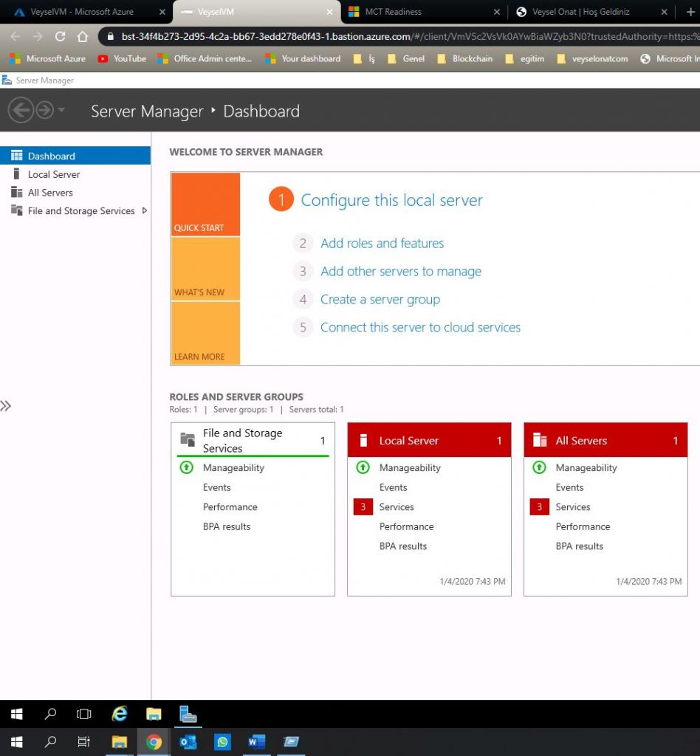Click the red 3 Services badge in All Servers
The width and height of the screenshot is (700, 756).
tap(540, 506)
